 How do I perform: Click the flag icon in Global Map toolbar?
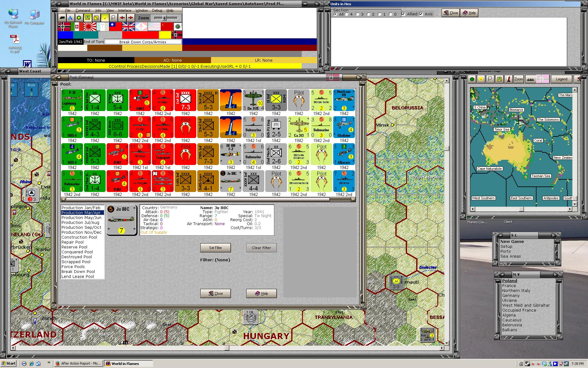point(490,79)
